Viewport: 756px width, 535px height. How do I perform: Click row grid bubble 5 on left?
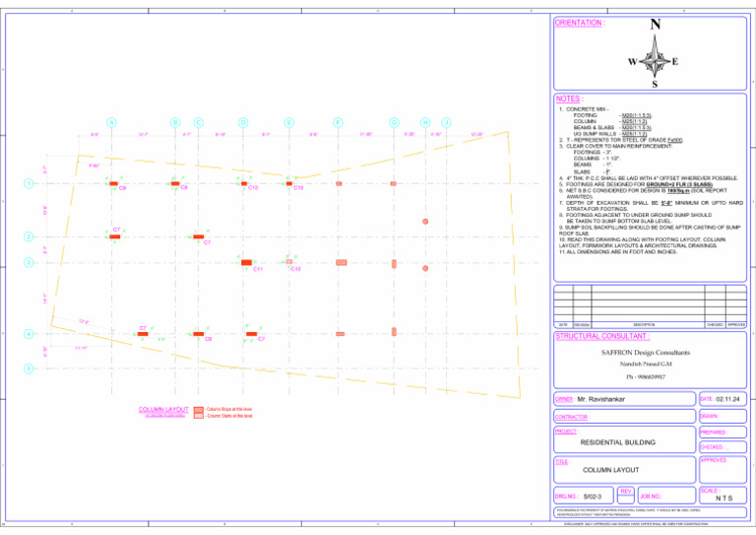click(x=29, y=368)
